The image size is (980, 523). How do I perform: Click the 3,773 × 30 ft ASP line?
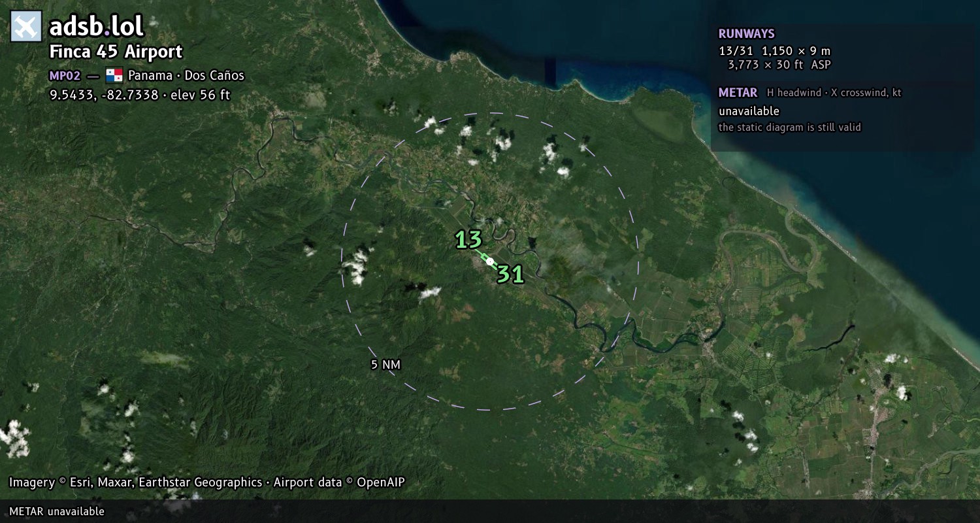tap(779, 65)
